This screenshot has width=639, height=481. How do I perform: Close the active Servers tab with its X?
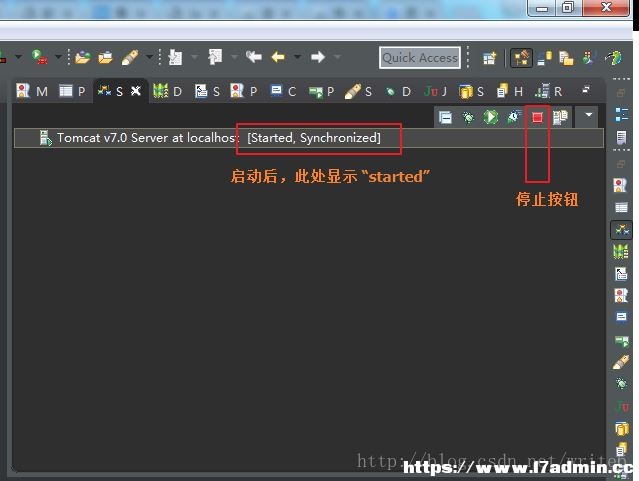click(136, 90)
